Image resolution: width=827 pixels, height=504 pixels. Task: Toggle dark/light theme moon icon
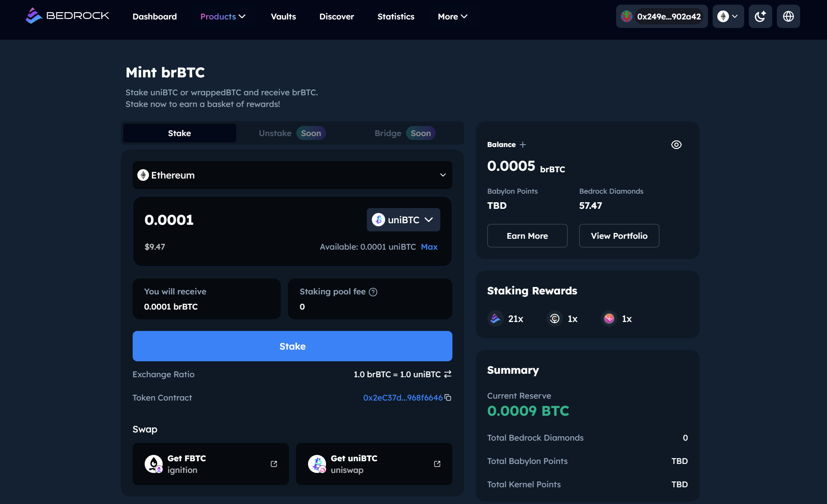(x=760, y=16)
